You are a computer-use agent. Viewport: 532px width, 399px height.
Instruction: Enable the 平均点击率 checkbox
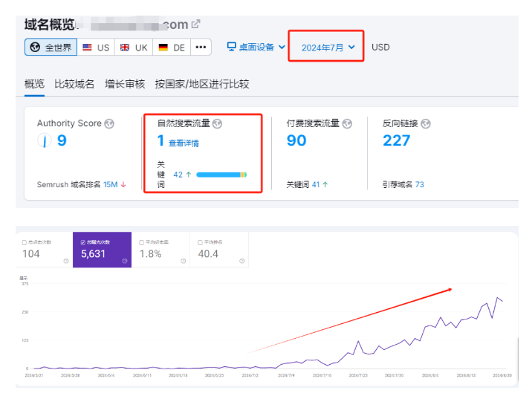click(x=142, y=242)
